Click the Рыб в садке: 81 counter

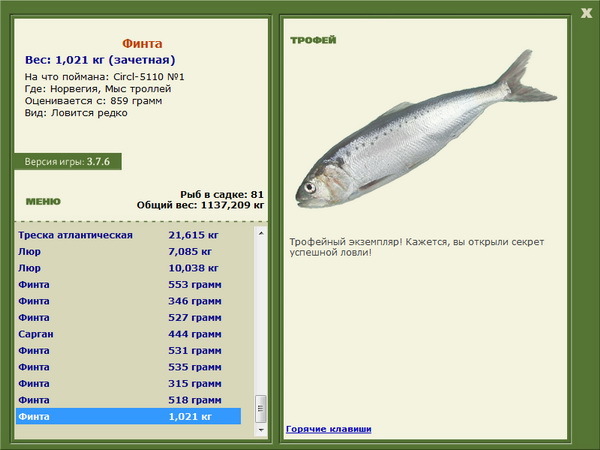coord(222,194)
